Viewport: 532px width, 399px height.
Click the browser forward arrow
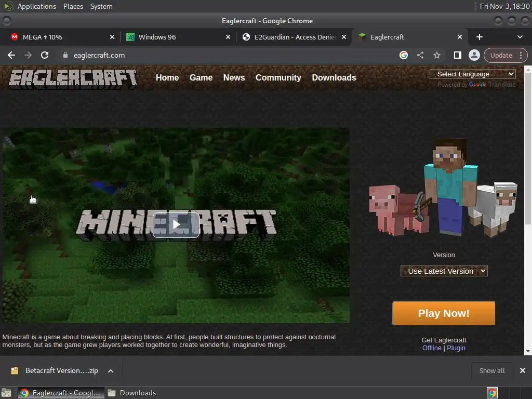(28, 55)
